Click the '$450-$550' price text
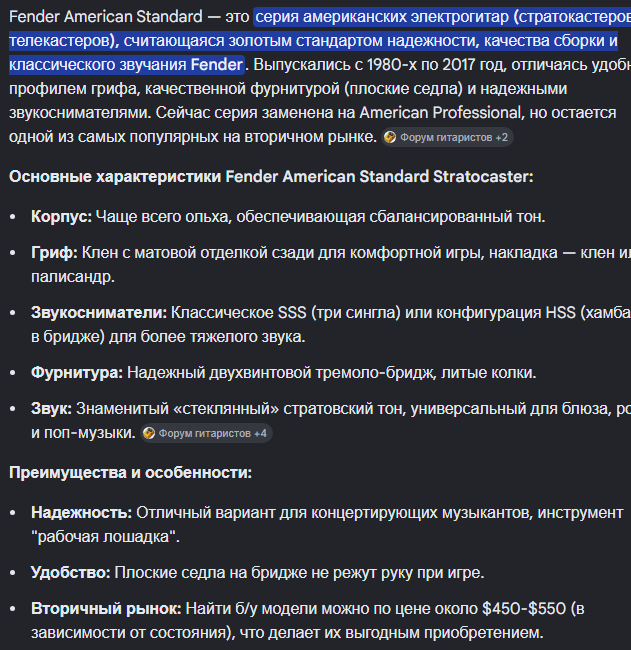Image resolution: width=631 pixels, height=650 pixels. point(524,609)
